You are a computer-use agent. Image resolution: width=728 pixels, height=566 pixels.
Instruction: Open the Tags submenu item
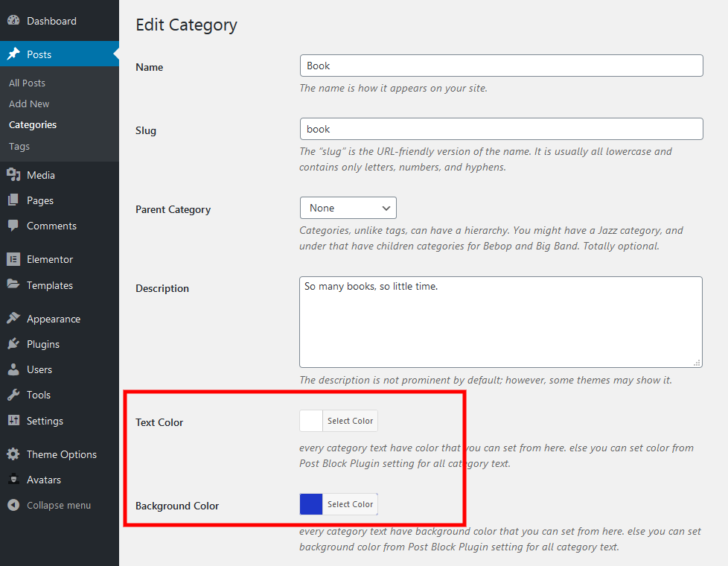pos(19,146)
